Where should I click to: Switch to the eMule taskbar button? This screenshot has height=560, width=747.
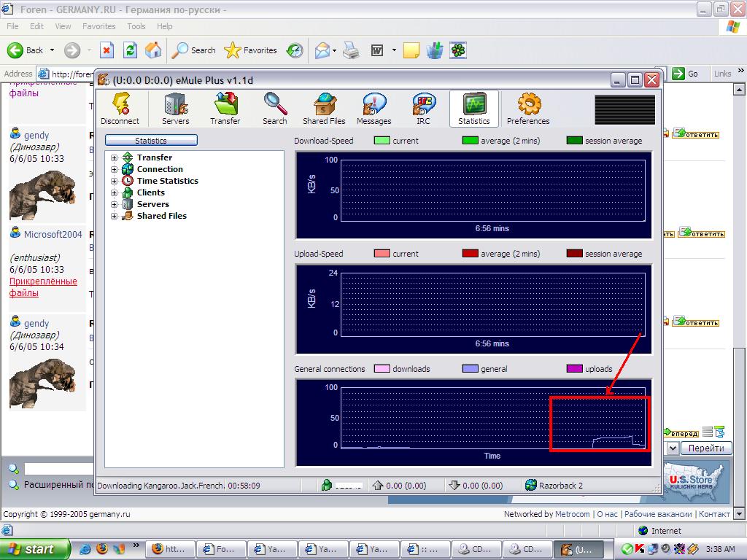[578, 549]
